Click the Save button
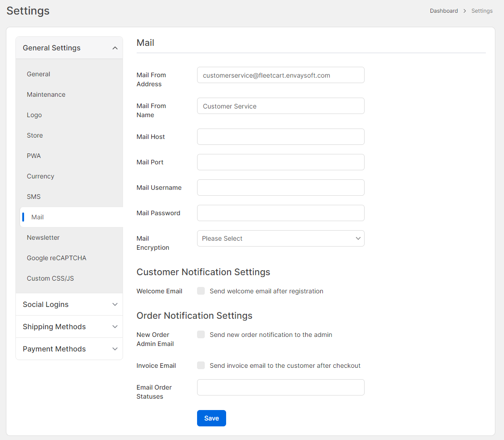This screenshot has width=504, height=440. click(x=211, y=418)
